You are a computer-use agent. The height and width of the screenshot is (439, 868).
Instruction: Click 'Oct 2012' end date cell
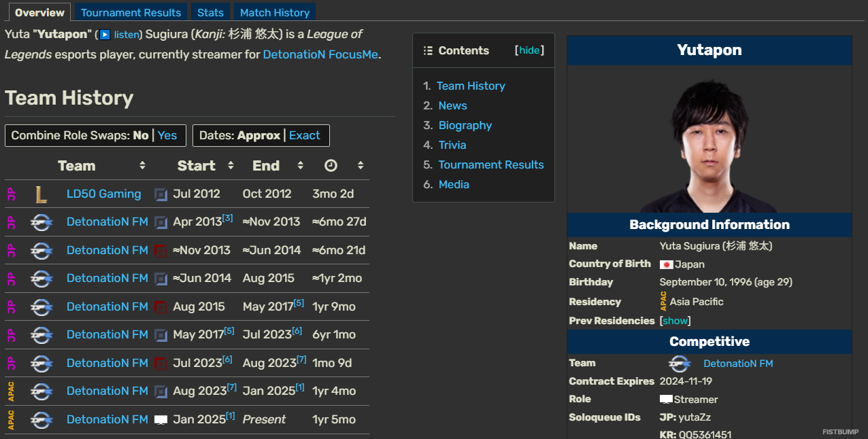point(267,194)
